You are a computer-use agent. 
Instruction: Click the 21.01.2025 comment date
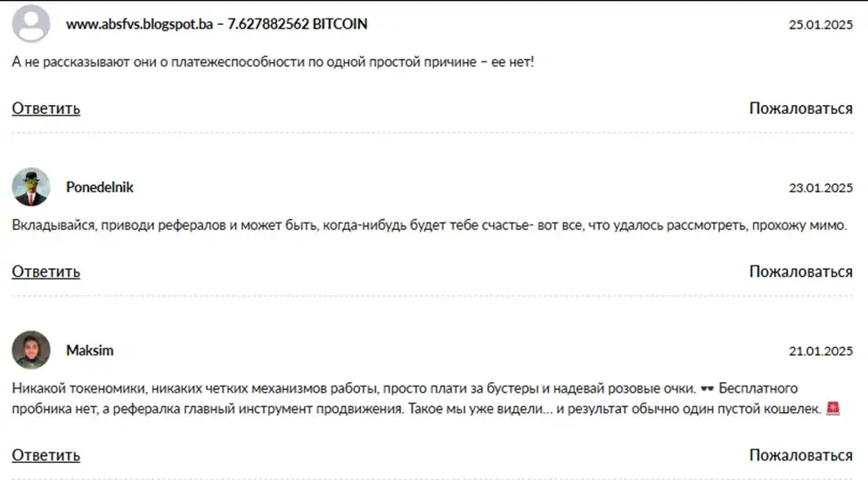[x=821, y=351]
